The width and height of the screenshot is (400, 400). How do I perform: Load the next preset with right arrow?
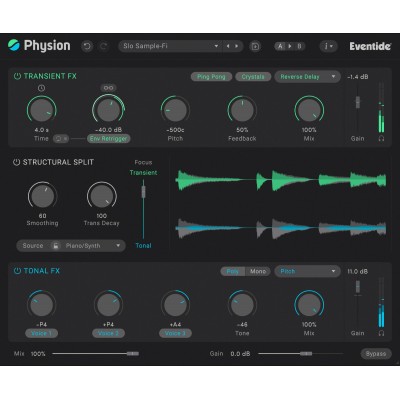coord(237,46)
